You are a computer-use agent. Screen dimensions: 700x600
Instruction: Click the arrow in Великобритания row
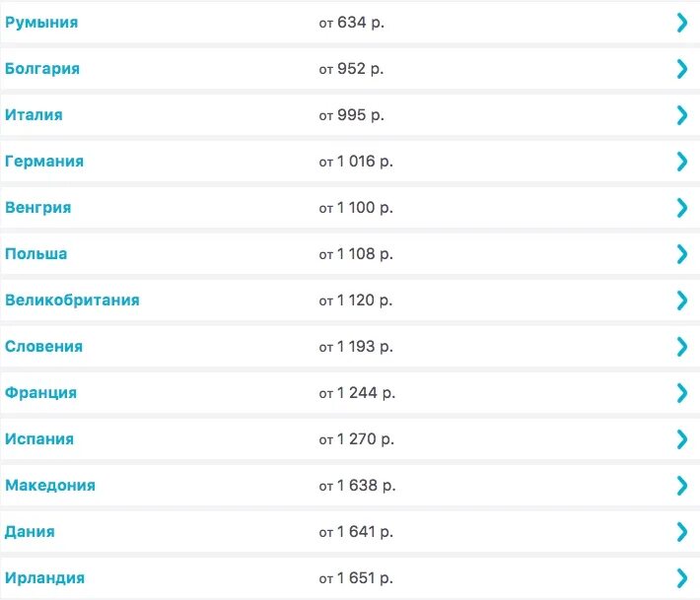click(681, 300)
